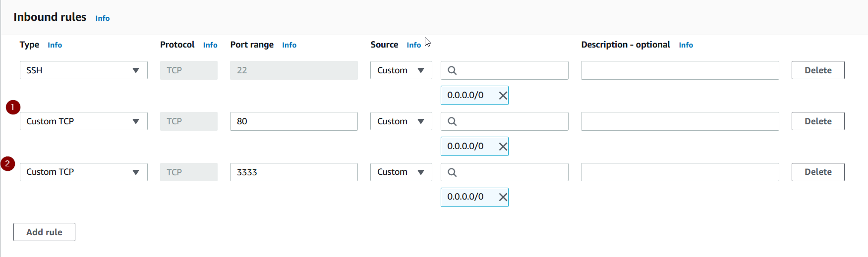The width and height of the screenshot is (868, 257).
Task: Open the SSH type dropdown
Action: click(83, 70)
